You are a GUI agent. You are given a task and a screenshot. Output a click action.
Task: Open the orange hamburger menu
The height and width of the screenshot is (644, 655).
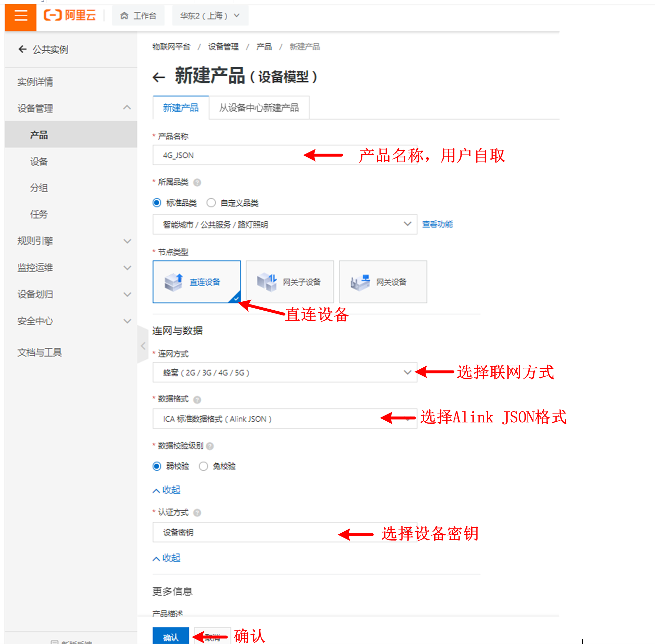click(21, 16)
